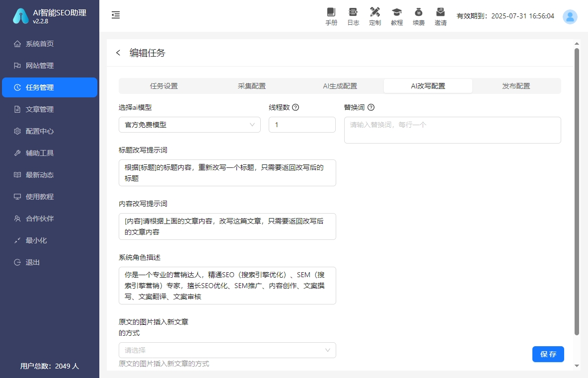Open the 教程 tutorial icon
This screenshot has height=378, width=588.
coord(397,16)
